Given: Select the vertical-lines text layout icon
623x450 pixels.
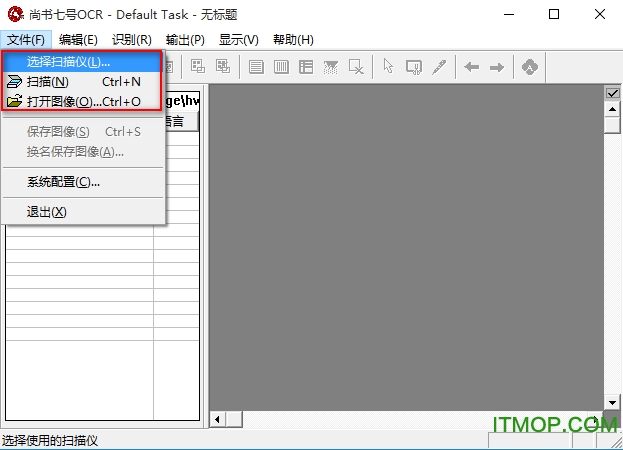Looking at the screenshot, I should point(282,67).
